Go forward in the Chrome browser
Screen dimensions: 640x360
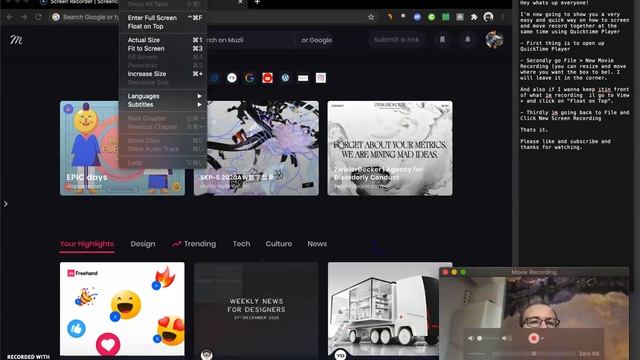pyautogui.click(x=24, y=17)
